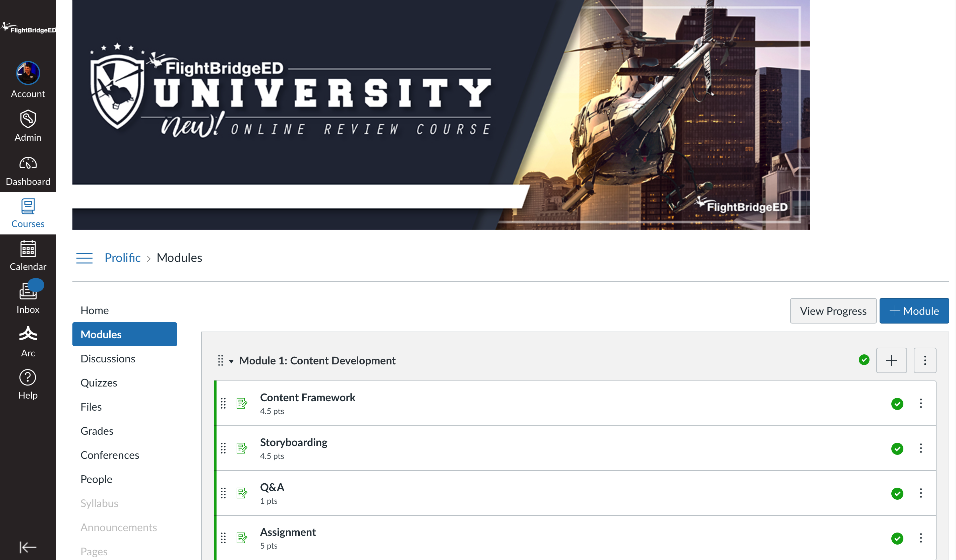Open the Assignment item link
The height and width of the screenshot is (560, 956).
288,532
